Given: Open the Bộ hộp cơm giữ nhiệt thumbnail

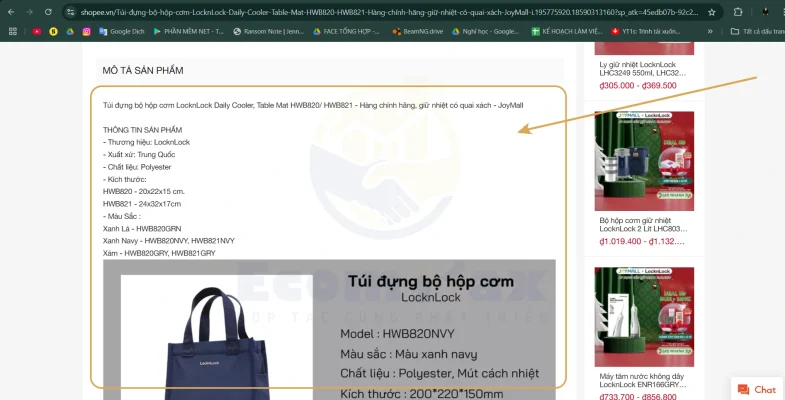Looking at the screenshot, I should point(644,161).
